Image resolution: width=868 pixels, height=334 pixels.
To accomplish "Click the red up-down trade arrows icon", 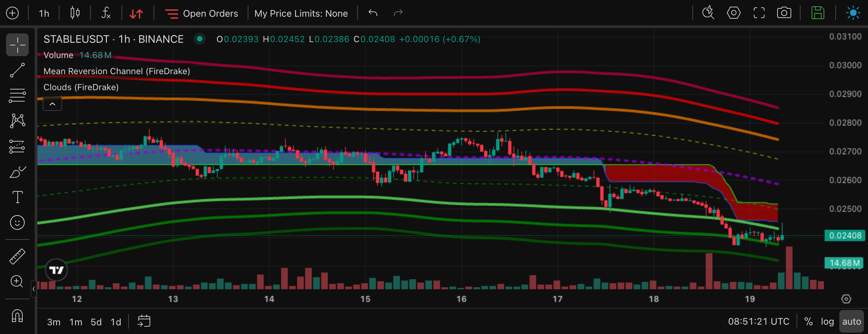I will point(137,13).
